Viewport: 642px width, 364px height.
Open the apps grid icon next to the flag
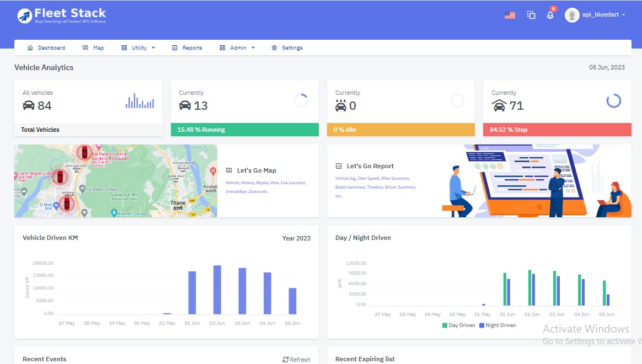(x=531, y=15)
